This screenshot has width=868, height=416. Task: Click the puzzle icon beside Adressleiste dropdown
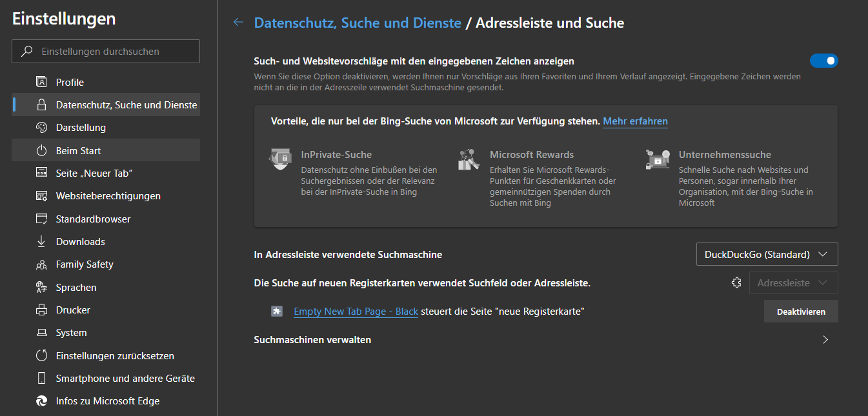[736, 282]
